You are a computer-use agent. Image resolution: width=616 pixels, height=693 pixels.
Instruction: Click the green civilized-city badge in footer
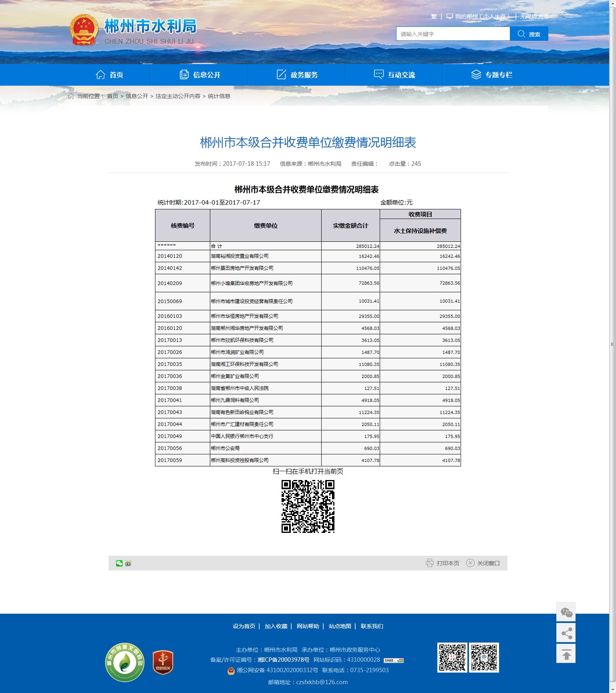tap(125, 662)
